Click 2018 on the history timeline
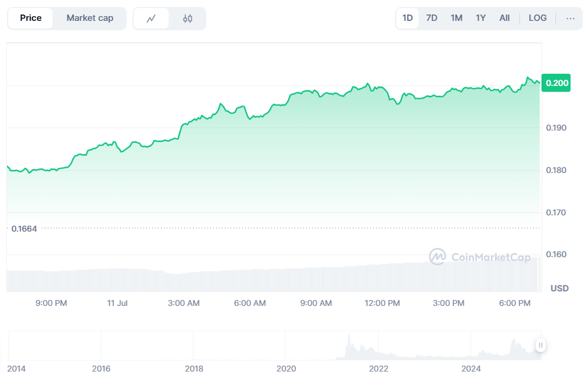The image size is (588, 375). pos(193,368)
